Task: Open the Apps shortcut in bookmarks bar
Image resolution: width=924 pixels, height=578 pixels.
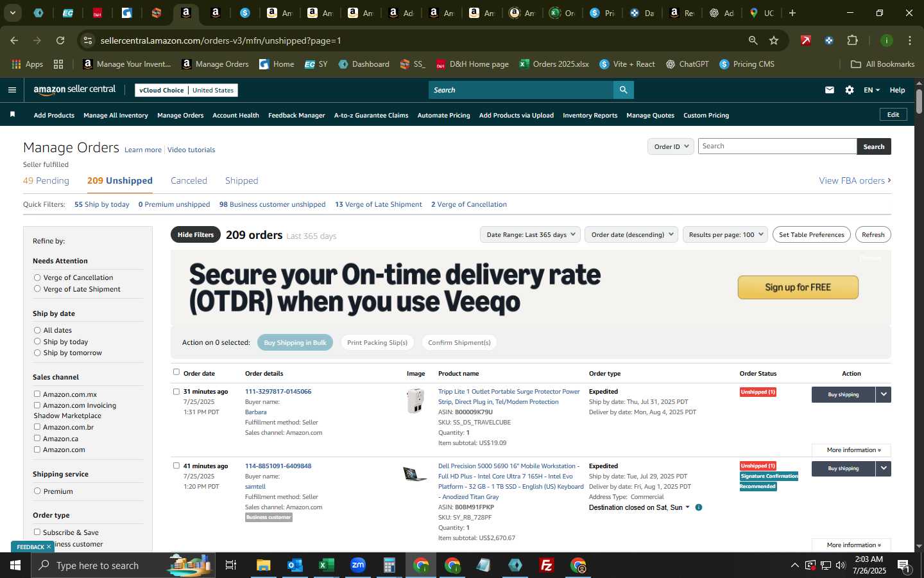Action: 28,64
